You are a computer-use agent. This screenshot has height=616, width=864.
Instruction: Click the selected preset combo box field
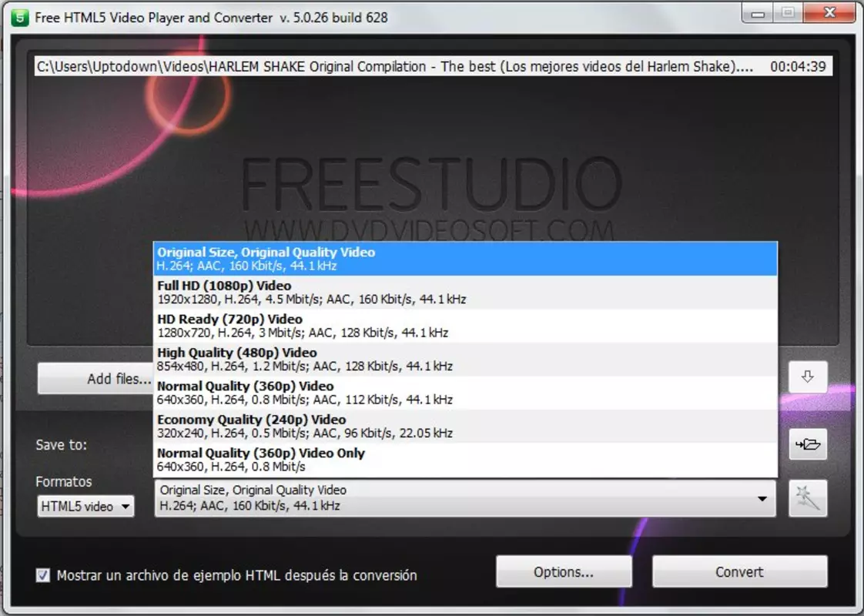click(x=465, y=498)
